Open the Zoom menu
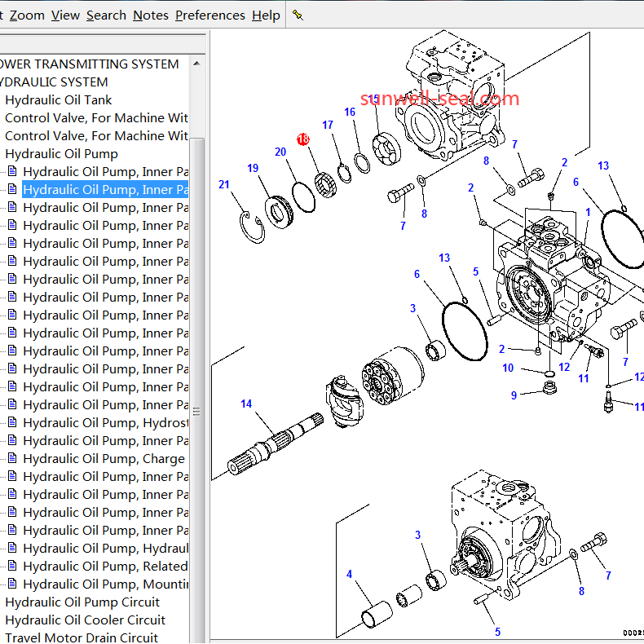 click(x=27, y=15)
